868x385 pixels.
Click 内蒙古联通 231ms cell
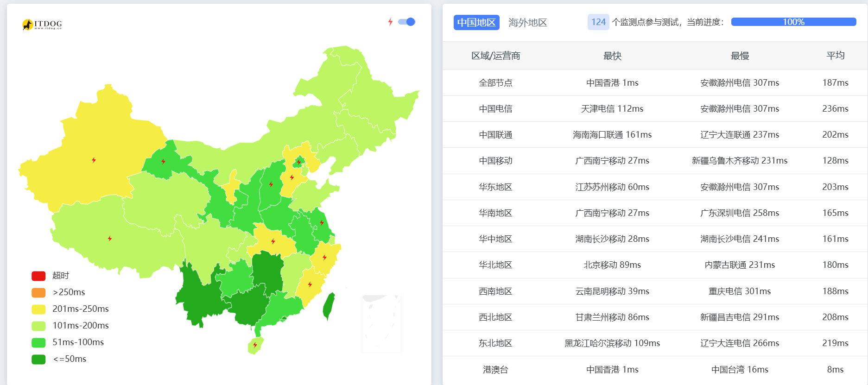pos(740,265)
